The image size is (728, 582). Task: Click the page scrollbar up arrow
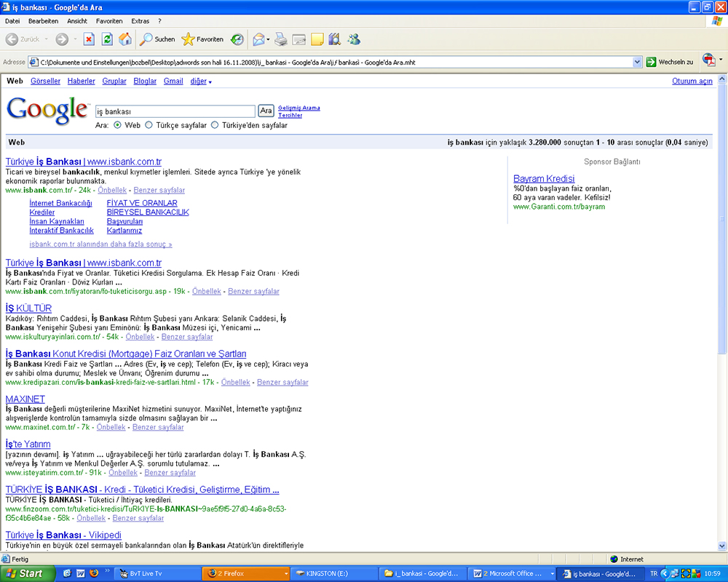pos(722,79)
